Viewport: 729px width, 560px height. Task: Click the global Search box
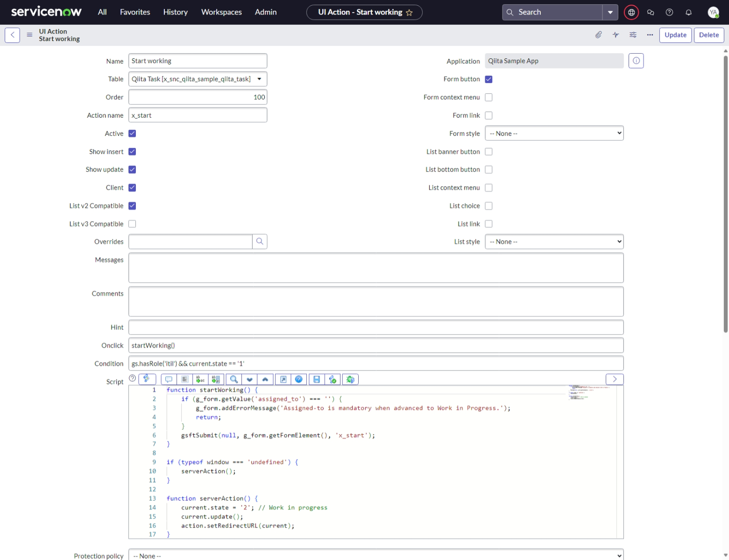[552, 13]
